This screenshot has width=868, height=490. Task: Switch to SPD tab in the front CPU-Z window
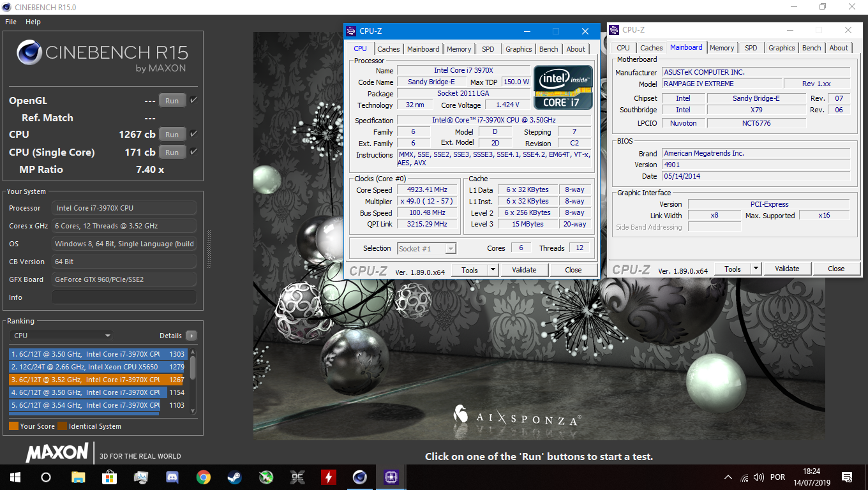click(x=488, y=49)
